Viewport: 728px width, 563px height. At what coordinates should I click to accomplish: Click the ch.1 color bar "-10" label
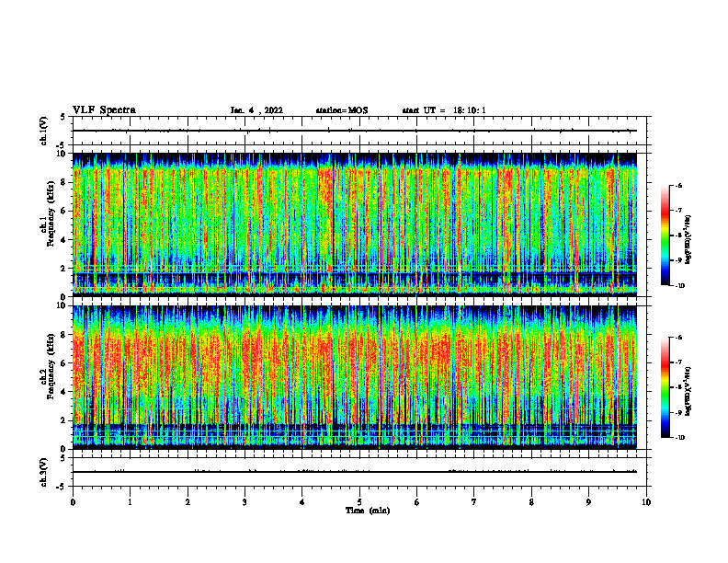679,286
